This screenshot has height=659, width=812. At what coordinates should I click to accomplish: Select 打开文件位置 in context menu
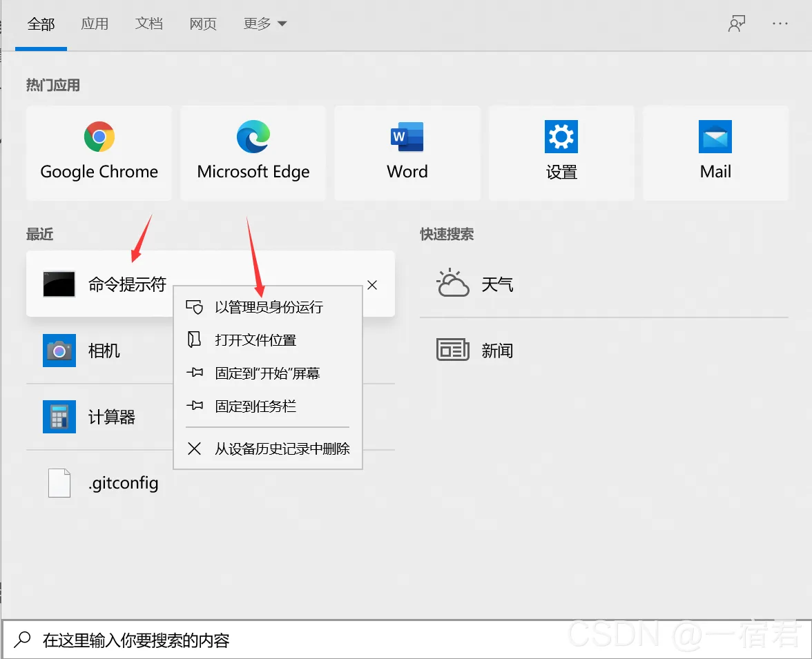268,340
